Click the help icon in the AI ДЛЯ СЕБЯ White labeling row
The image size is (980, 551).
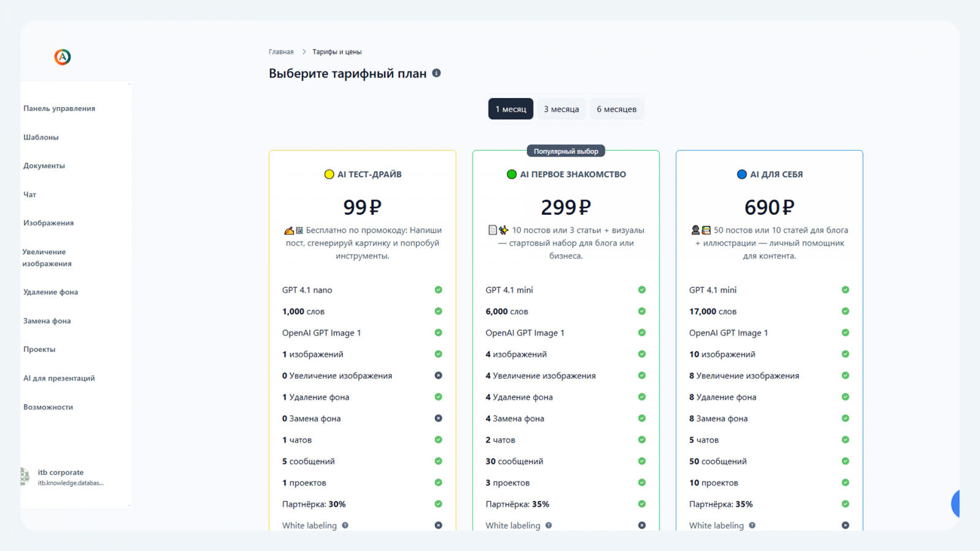coord(752,525)
